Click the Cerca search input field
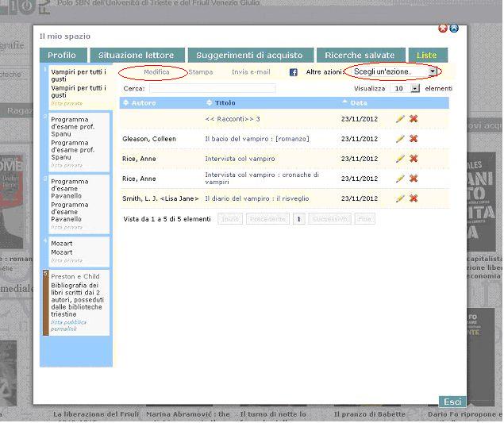This screenshot has width=504, height=423. tap(212, 89)
